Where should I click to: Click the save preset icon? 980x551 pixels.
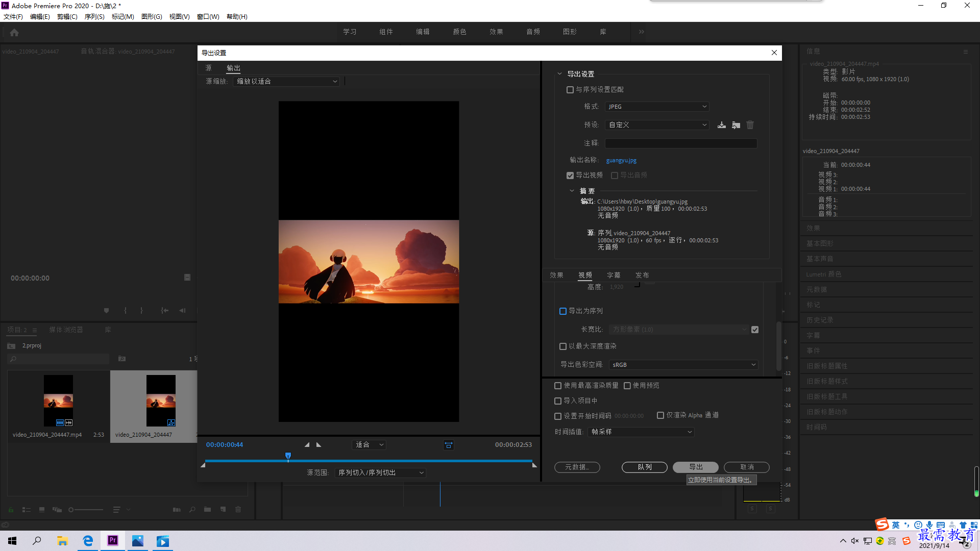721,125
